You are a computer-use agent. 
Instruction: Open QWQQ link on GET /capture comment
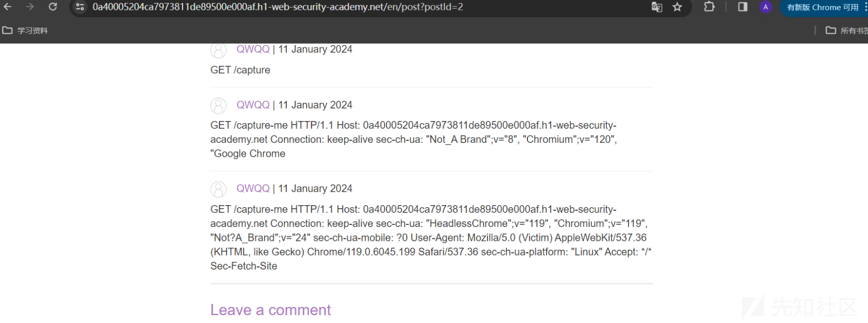253,49
